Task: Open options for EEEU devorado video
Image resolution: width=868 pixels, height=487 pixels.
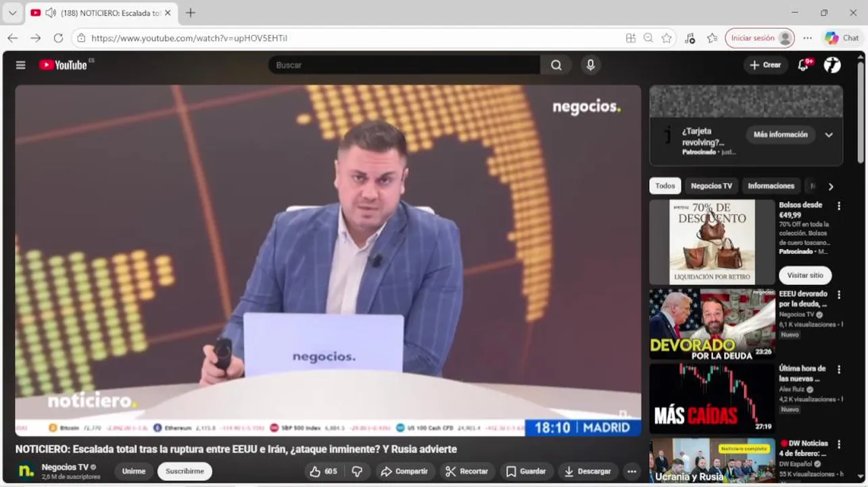Action: click(839, 295)
